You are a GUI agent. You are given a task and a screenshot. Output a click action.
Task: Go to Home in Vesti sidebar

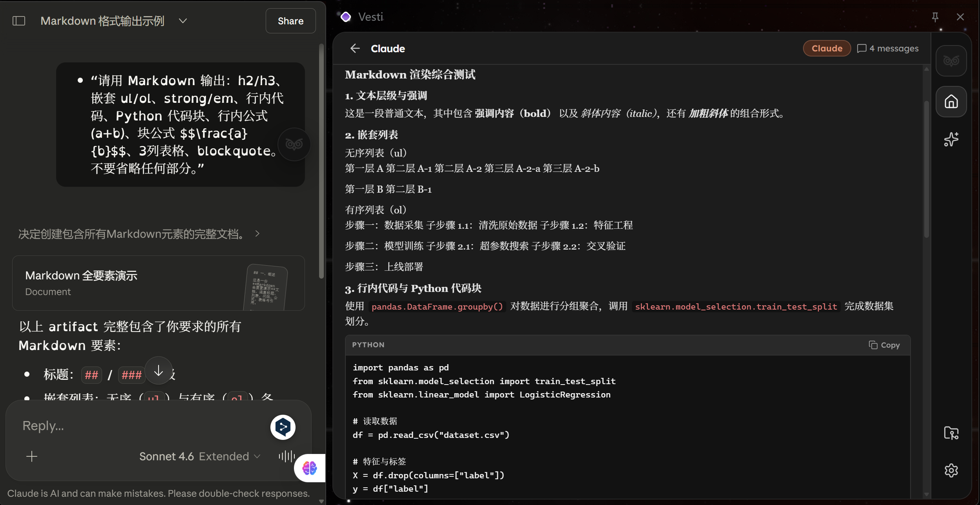point(951,102)
